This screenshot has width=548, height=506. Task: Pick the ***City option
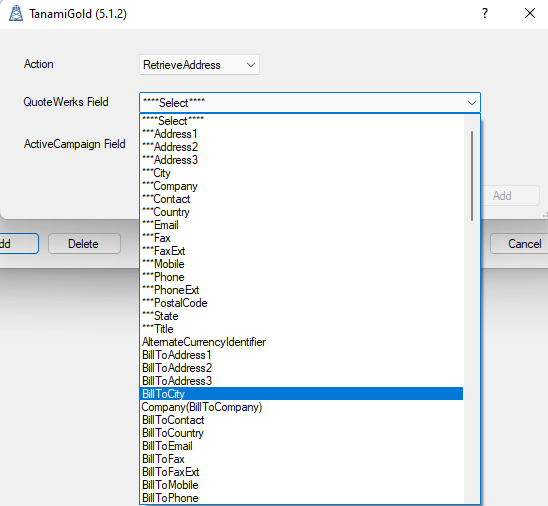point(301,173)
